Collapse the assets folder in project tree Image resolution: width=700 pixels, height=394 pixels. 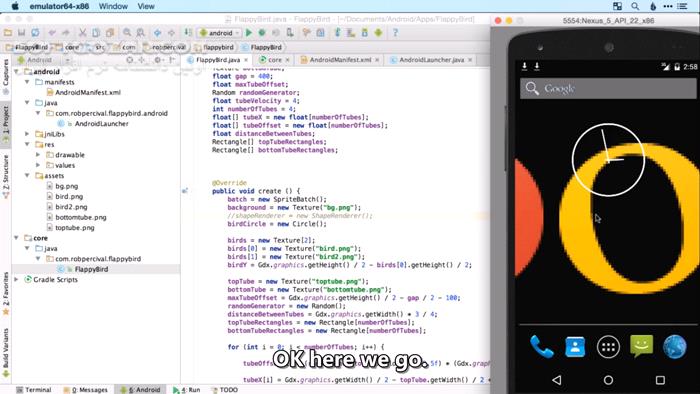point(27,176)
